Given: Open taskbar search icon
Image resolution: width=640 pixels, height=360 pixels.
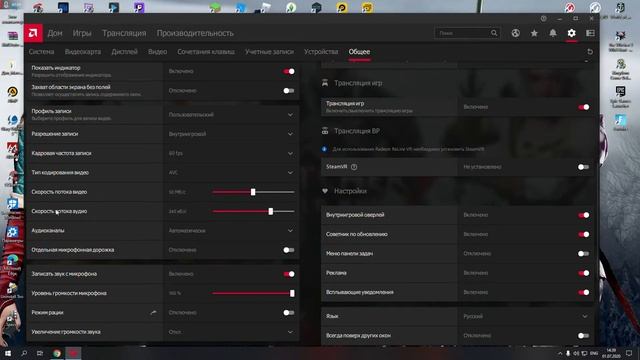Looking at the screenshot, I should tap(24, 353).
